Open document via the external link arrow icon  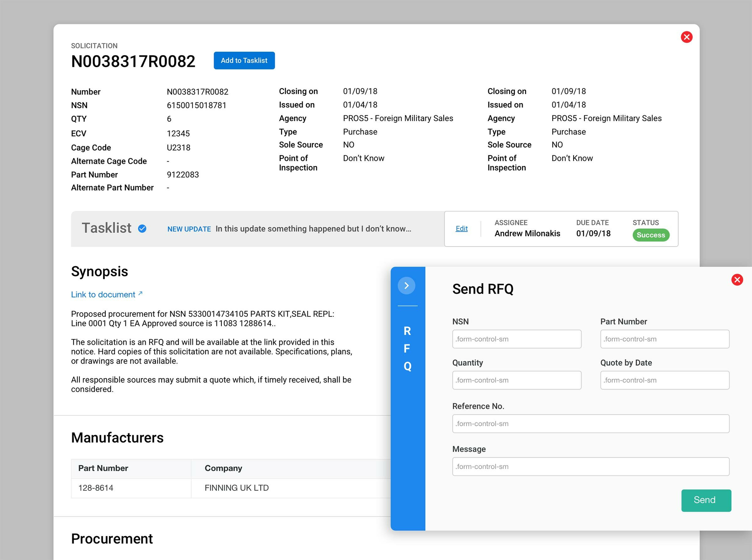[140, 293]
